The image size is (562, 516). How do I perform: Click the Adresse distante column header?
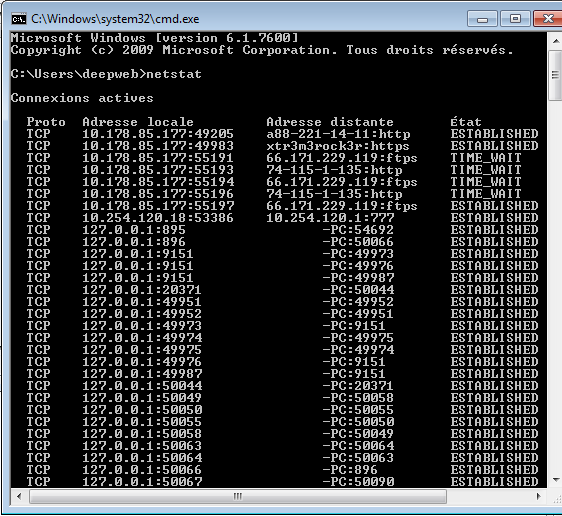pyautogui.click(x=330, y=122)
